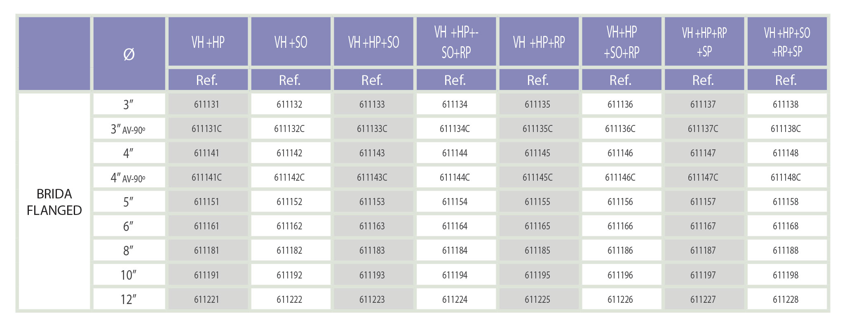This screenshot has width=868, height=323.
Task: Select the VH+SO column header
Action: coord(291,42)
